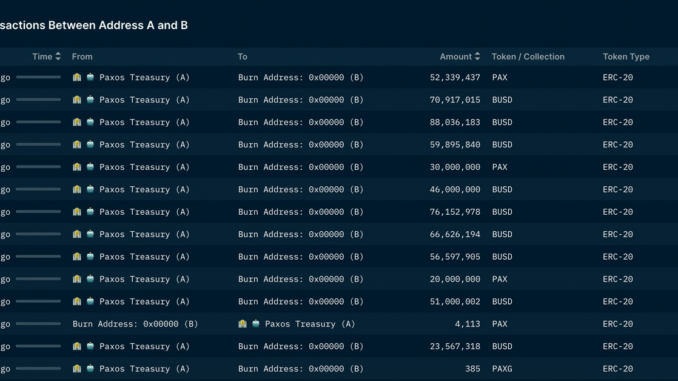
Task: Click teal label icon in the 59,895,840 row
Action: pos(90,144)
